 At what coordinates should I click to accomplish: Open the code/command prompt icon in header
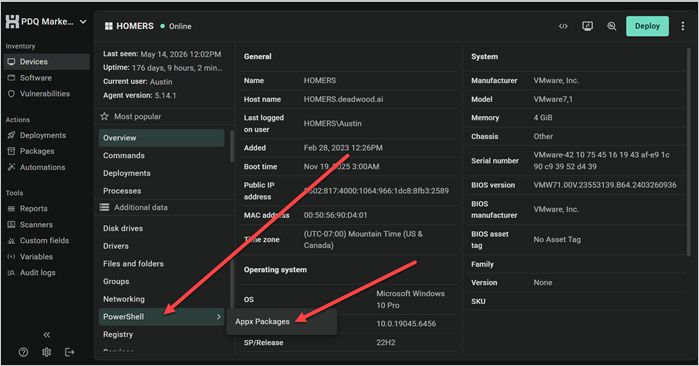click(x=563, y=26)
